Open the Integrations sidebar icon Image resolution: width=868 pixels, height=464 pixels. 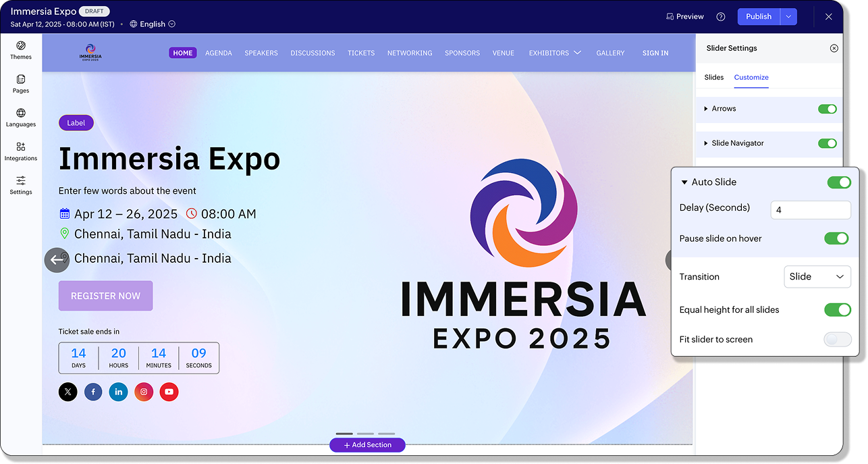21,147
